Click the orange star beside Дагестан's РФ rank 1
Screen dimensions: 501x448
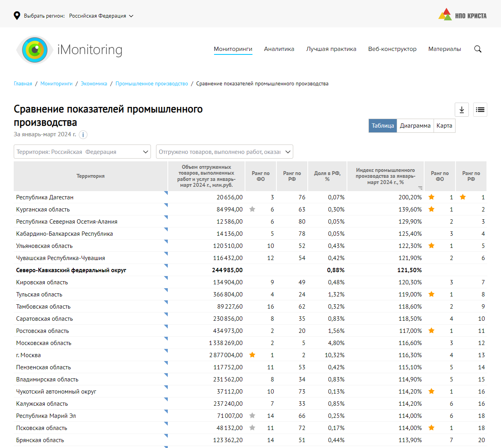463,197
